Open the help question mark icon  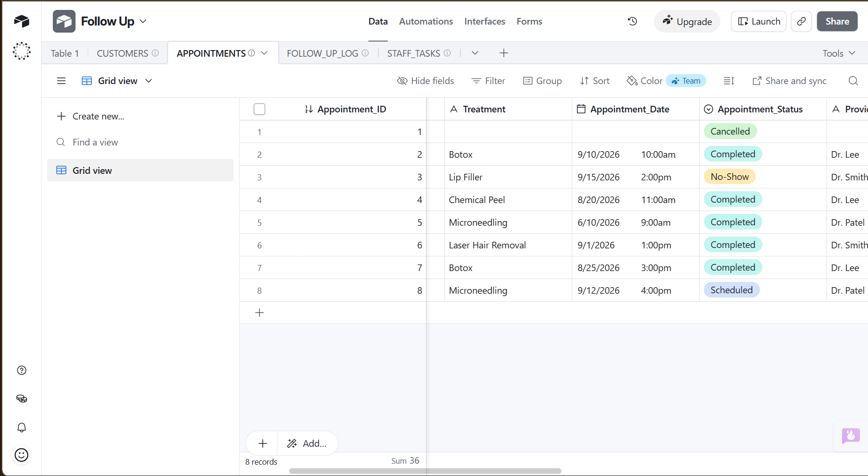pyautogui.click(x=22, y=370)
